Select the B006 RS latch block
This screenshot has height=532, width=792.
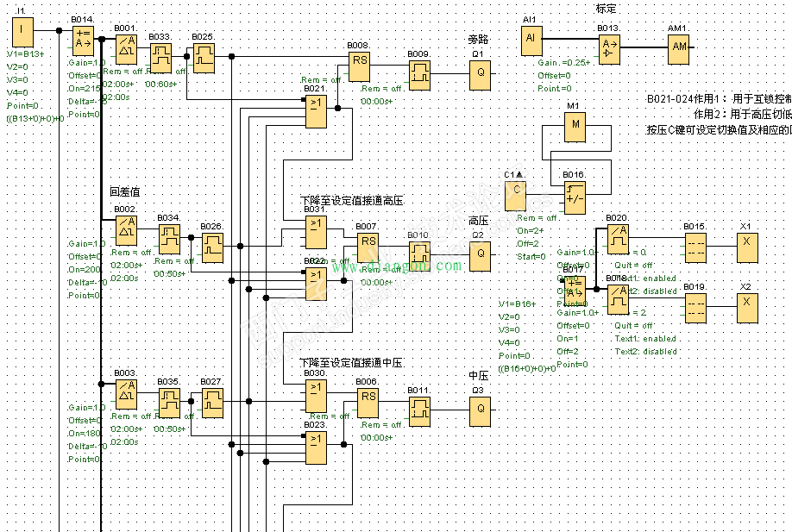(368, 403)
